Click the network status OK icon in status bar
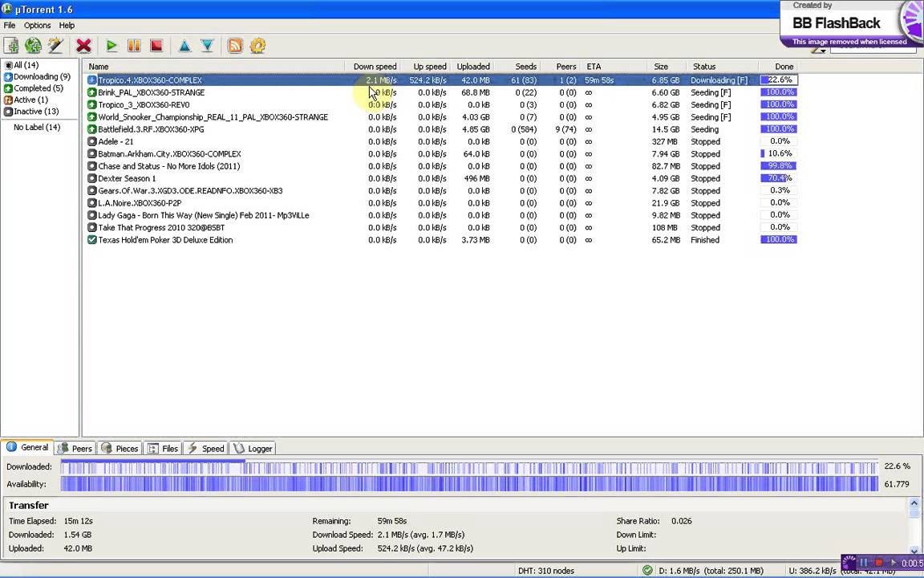Viewport: 924px width, 578px height. coord(647,570)
